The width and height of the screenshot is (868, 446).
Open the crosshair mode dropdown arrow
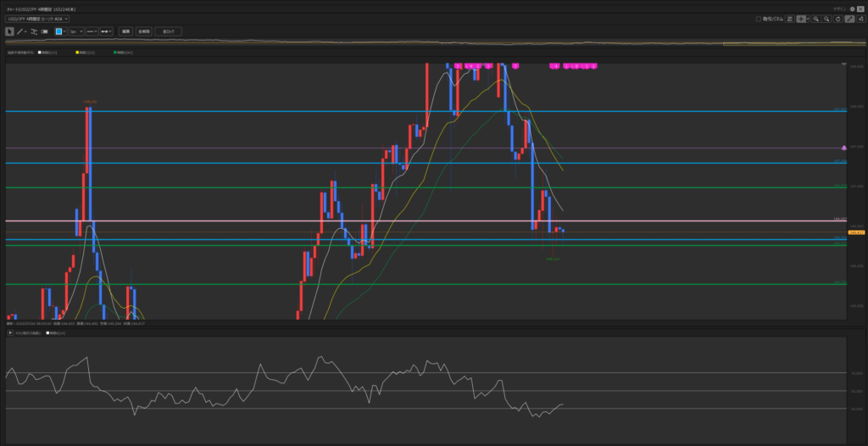tap(807, 19)
